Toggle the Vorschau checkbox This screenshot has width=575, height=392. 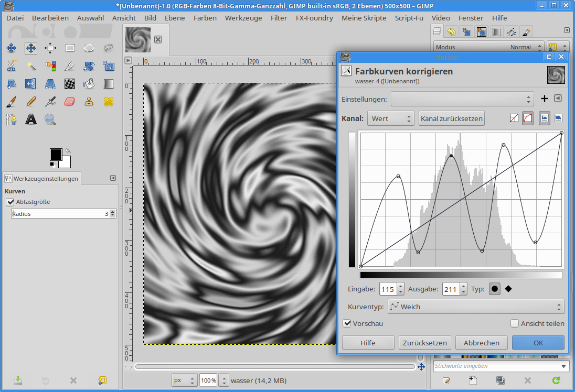coord(347,323)
